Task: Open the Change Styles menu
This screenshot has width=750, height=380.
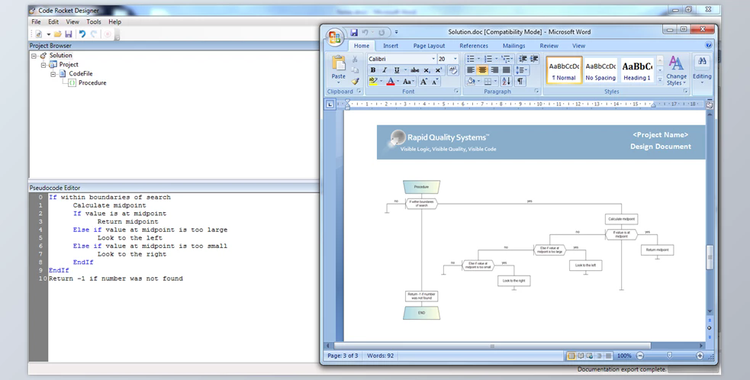Action: click(676, 70)
